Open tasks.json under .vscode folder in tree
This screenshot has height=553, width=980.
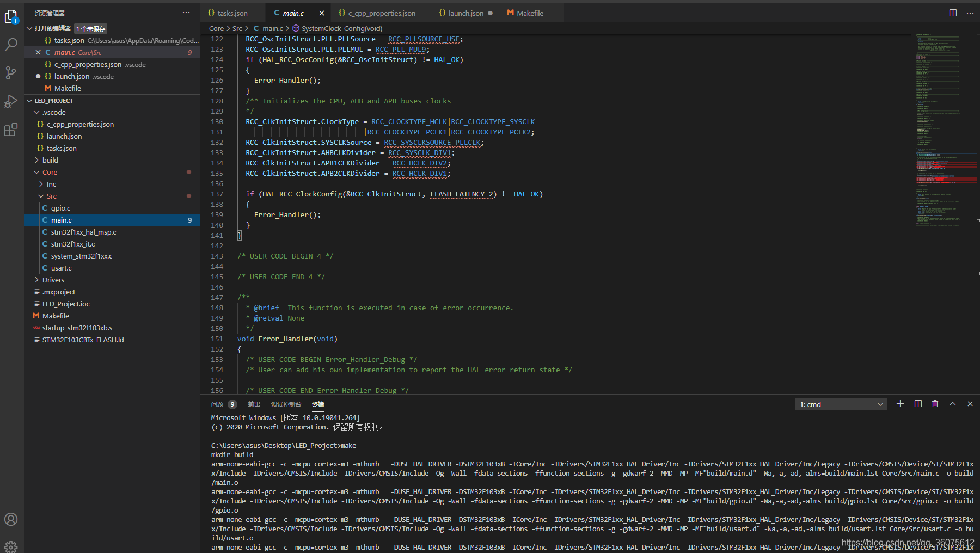[x=112, y=148]
